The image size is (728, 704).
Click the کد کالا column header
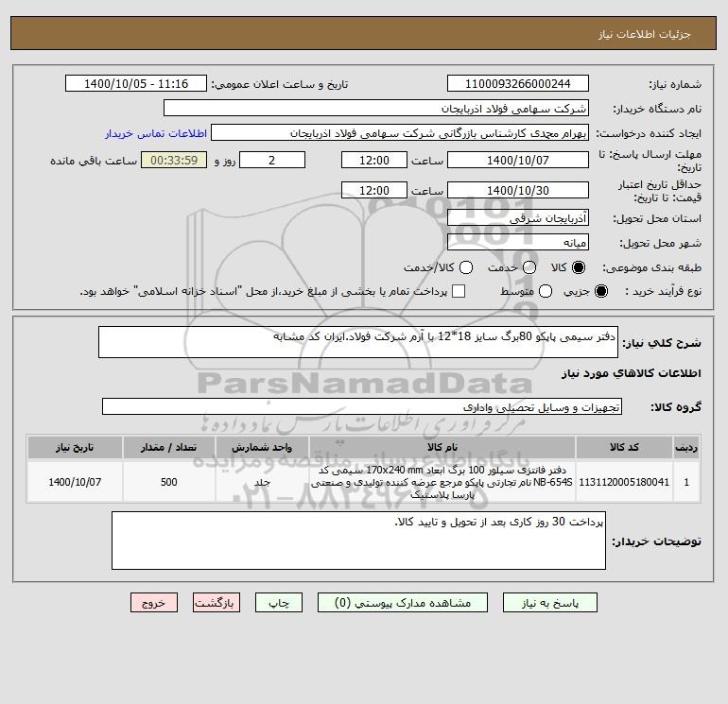pos(624,447)
